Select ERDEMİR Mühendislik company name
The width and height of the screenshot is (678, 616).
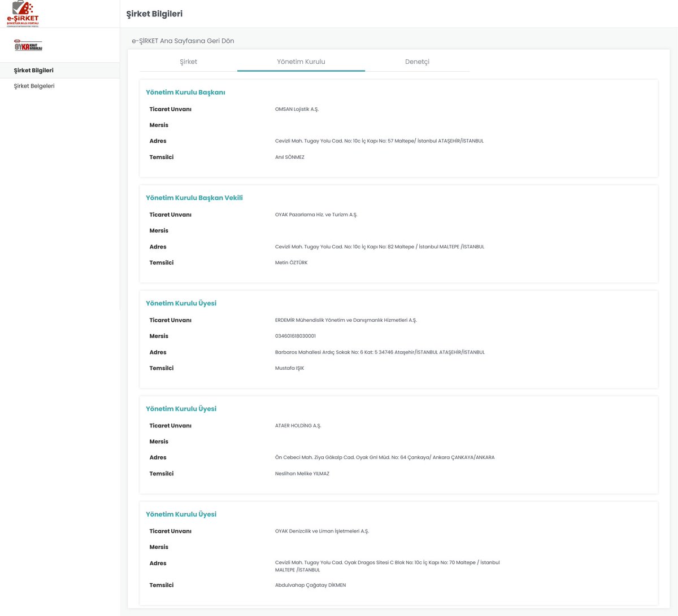tap(346, 320)
